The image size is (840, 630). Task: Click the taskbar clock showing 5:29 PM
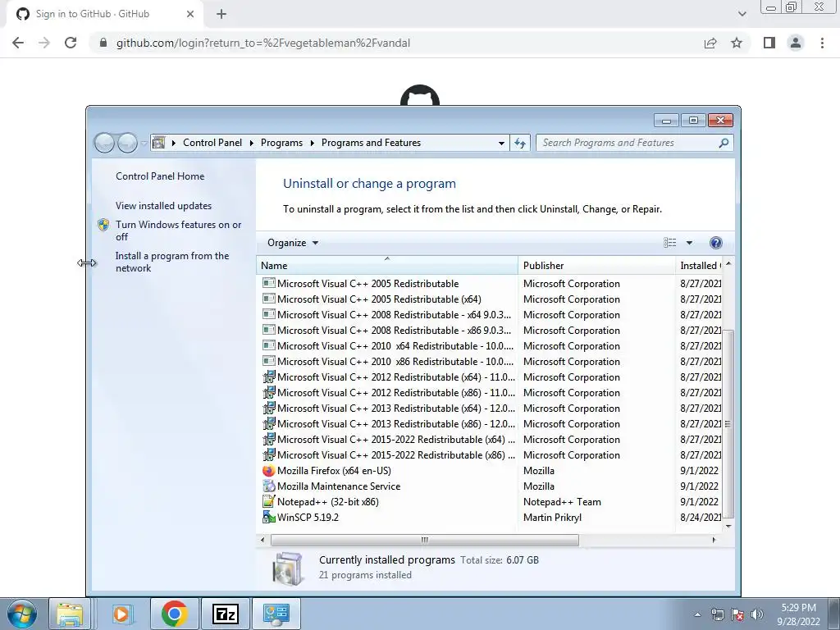point(798,614)
